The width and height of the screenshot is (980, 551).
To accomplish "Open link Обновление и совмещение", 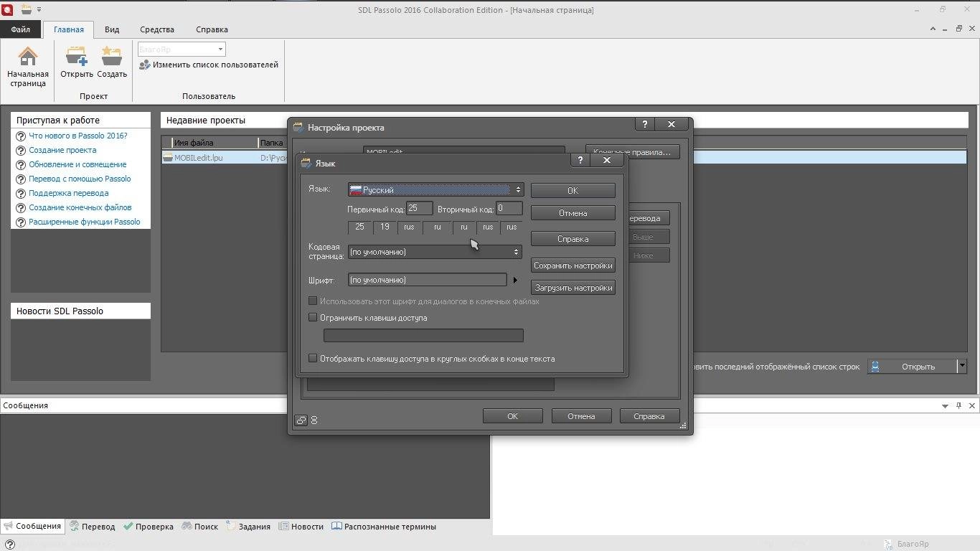I will tap(77, 164).
